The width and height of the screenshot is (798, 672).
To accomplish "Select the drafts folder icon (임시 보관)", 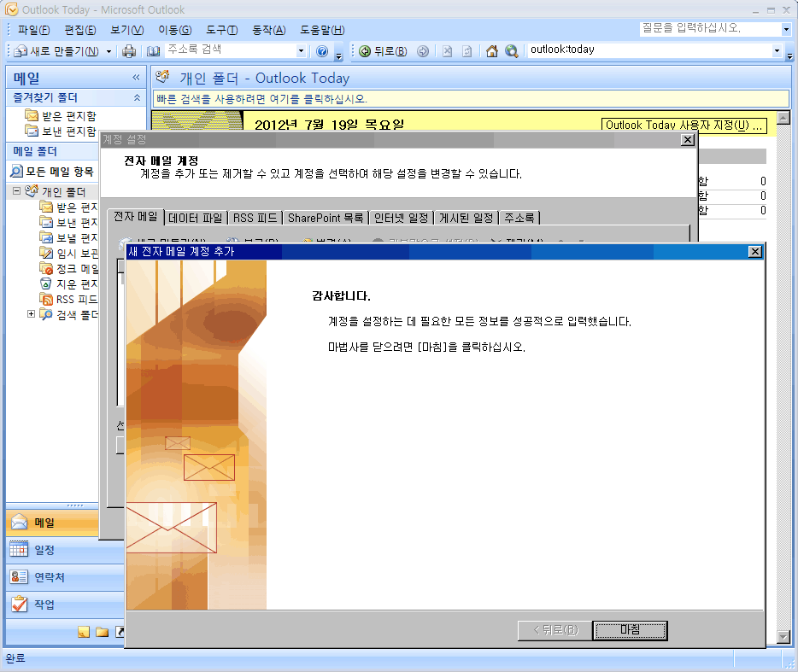I will click(46, 253).
